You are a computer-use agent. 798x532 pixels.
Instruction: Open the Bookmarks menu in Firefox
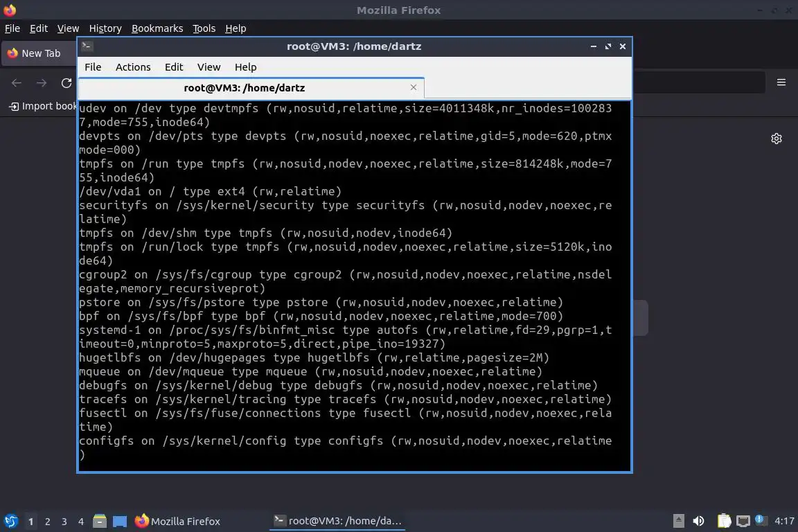[157, 28]
